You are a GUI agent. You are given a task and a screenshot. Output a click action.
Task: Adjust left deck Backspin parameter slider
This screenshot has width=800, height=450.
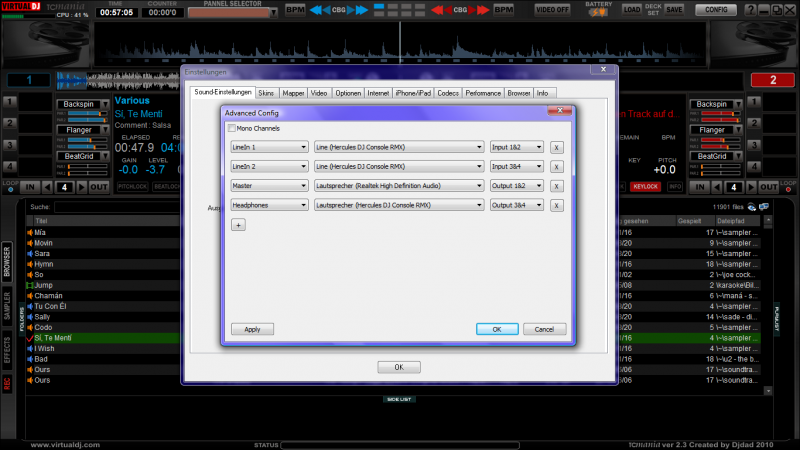[87, 114]
